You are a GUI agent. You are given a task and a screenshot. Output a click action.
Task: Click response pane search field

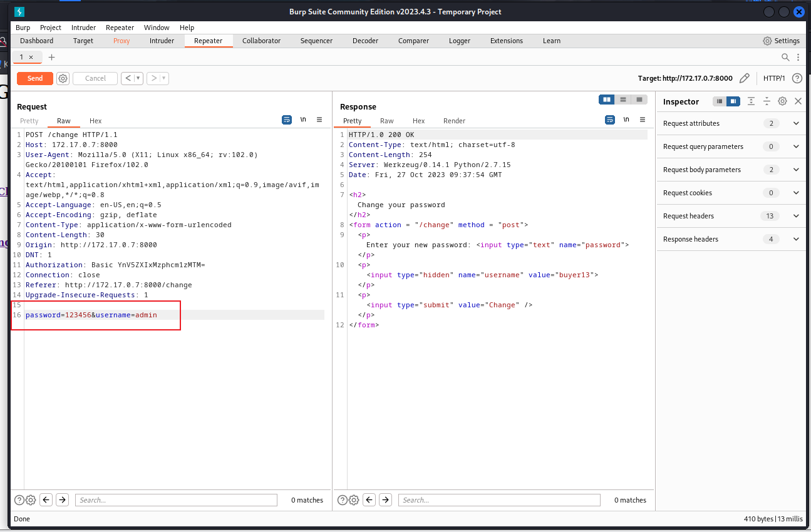point(499,500)
